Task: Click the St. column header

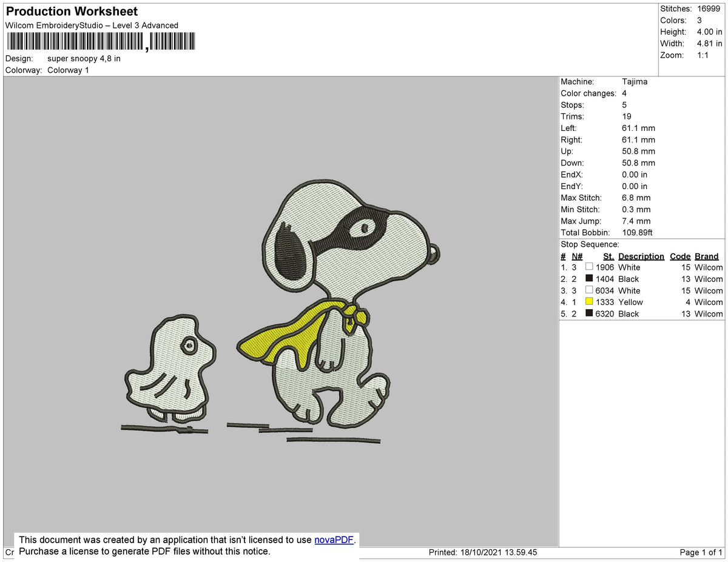Action: pyautogui.click(x=608, y=256)
